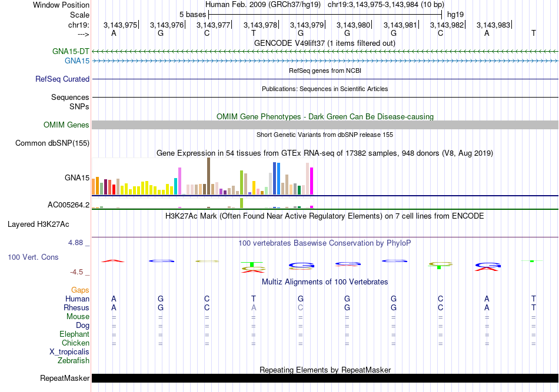Click the OMIM Gene Phenotypes green title
Screen dimensions: 559x392
[325, 116]
